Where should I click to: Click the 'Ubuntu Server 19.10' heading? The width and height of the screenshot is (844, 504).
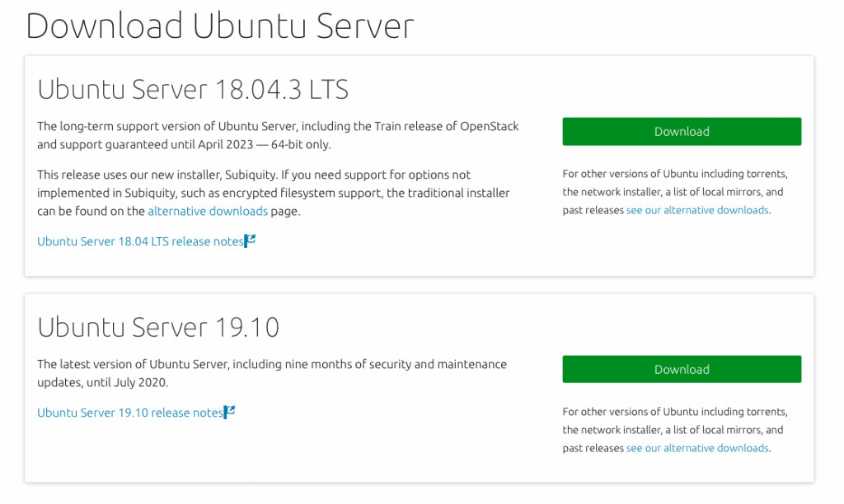[x=158, y=327]
